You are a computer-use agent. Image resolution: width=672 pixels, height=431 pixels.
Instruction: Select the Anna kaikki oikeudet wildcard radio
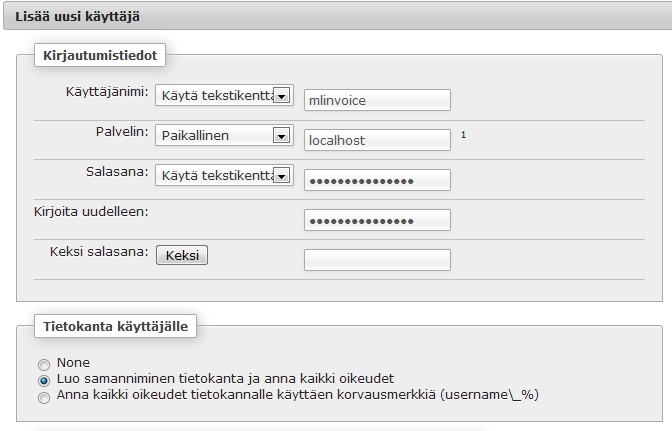coord(44,397)
